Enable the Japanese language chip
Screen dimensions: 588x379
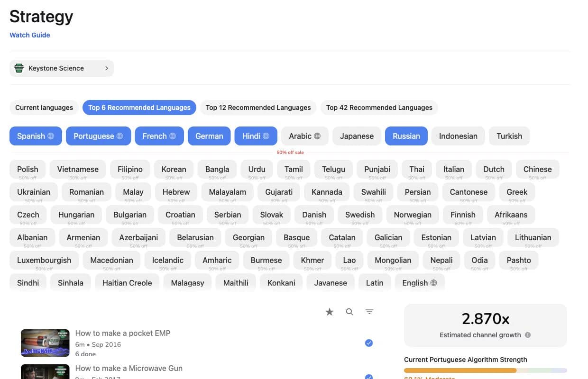[x=357, y=136]
